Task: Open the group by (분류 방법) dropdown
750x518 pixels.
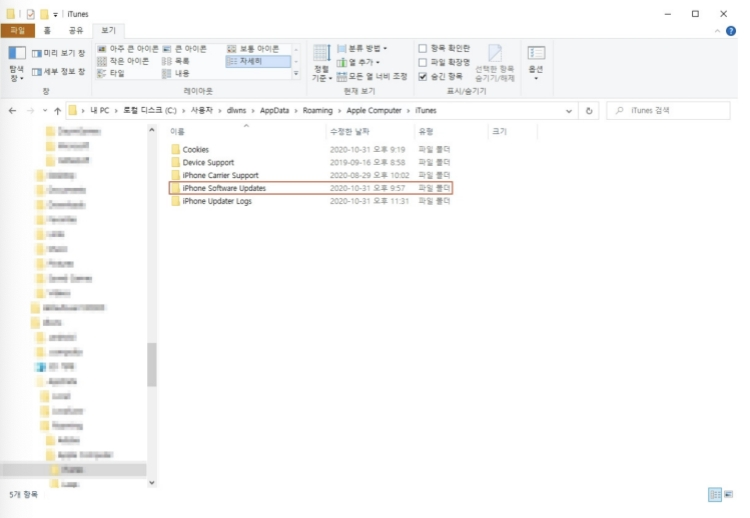Action: point(363,48)
